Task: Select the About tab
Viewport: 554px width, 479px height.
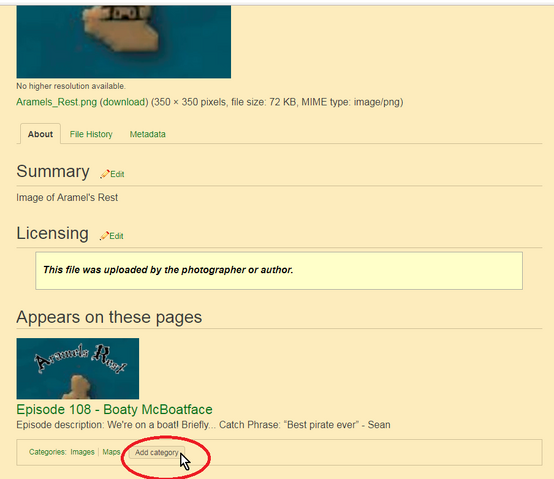Action: [x=40, y=134]
